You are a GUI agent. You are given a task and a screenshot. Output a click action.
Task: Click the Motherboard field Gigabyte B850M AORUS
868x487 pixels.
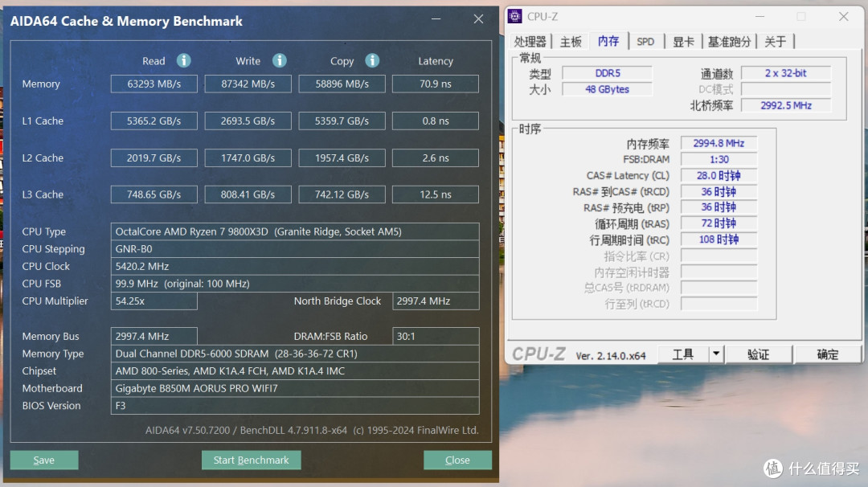coord(295,388)
